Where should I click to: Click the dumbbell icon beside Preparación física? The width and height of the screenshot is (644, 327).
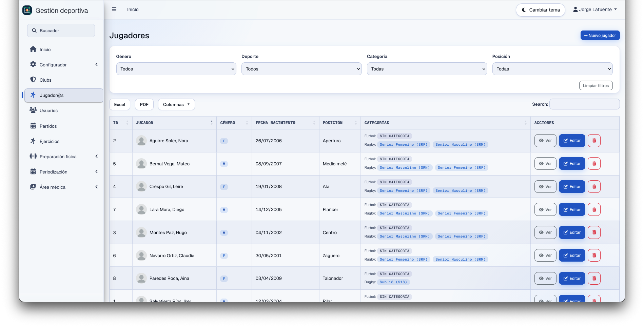coord(33,156)
